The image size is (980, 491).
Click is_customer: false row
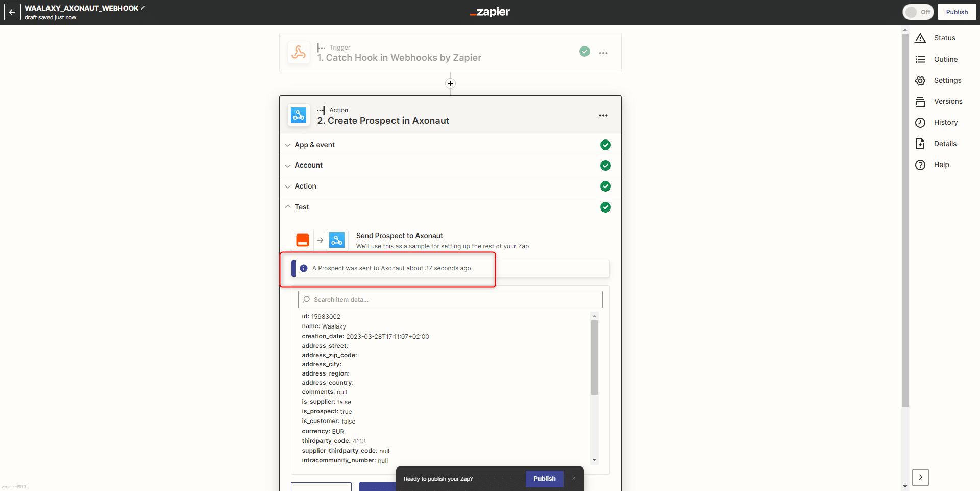coord(328,422)
